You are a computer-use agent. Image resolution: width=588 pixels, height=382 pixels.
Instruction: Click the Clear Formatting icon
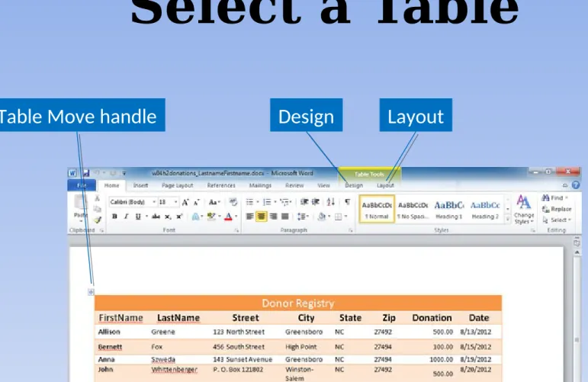pos(233,202)
